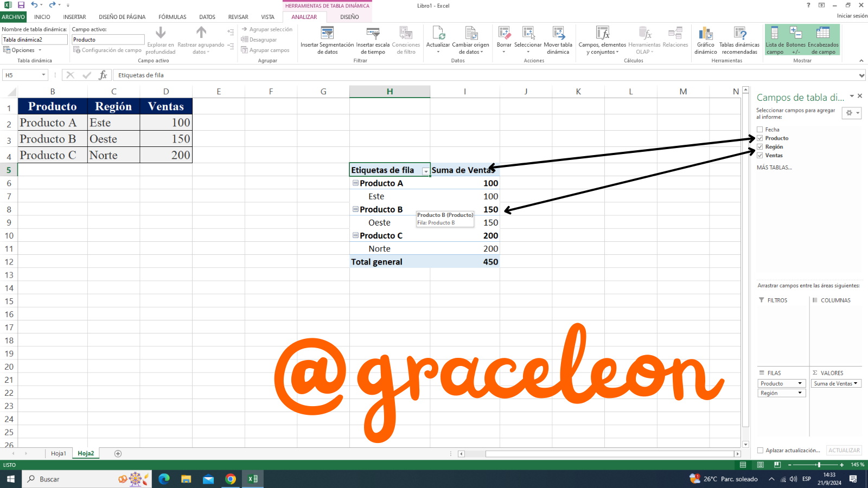Open the Producto field dropdown in Filas area
Image resolution: width=868 pixels, height=488 pixels.
click(x=800, y=383)
